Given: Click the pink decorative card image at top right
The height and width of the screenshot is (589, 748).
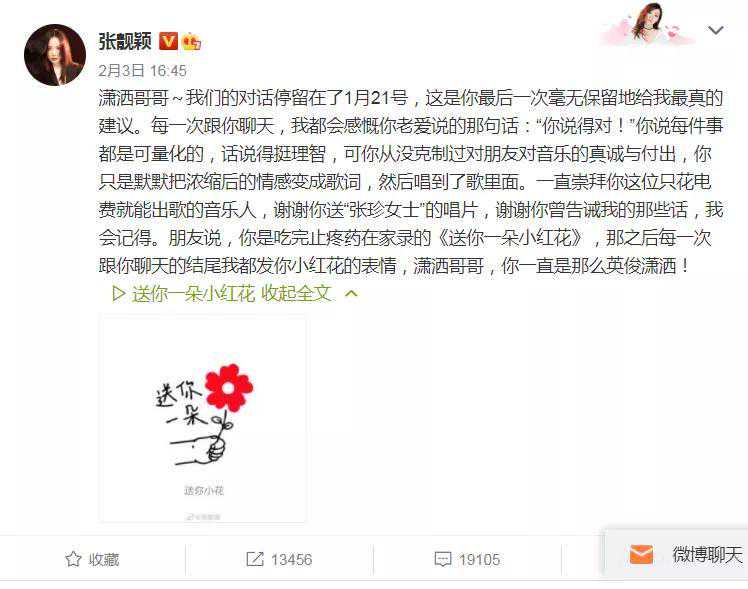Looking at the screenshot, I should pyautogui.click(x=648, y=24).
